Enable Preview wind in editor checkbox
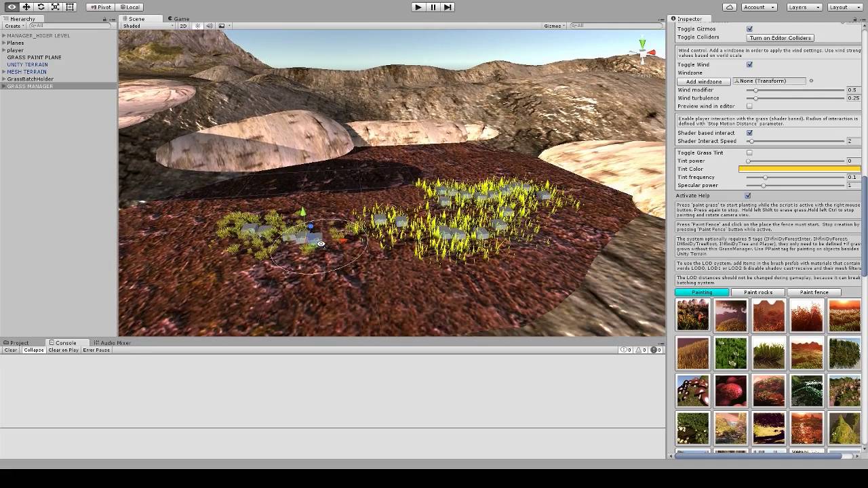 [749, 106]
